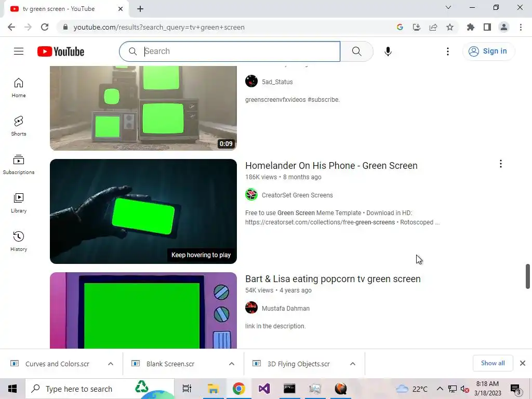532x399 pixels.
Task: View site info via the lock icon
Action: pyautogui.click(x=65, y=27)
